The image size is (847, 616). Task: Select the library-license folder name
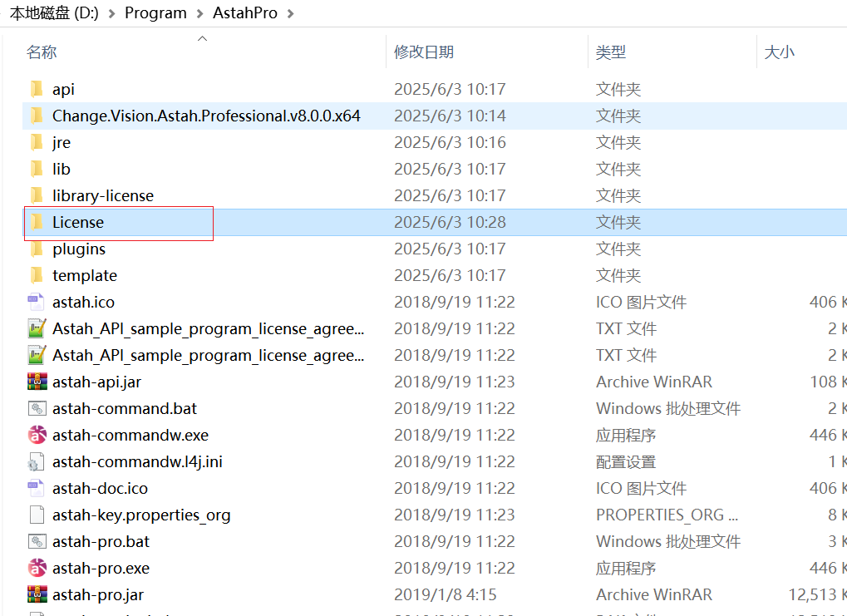point(102,195)
